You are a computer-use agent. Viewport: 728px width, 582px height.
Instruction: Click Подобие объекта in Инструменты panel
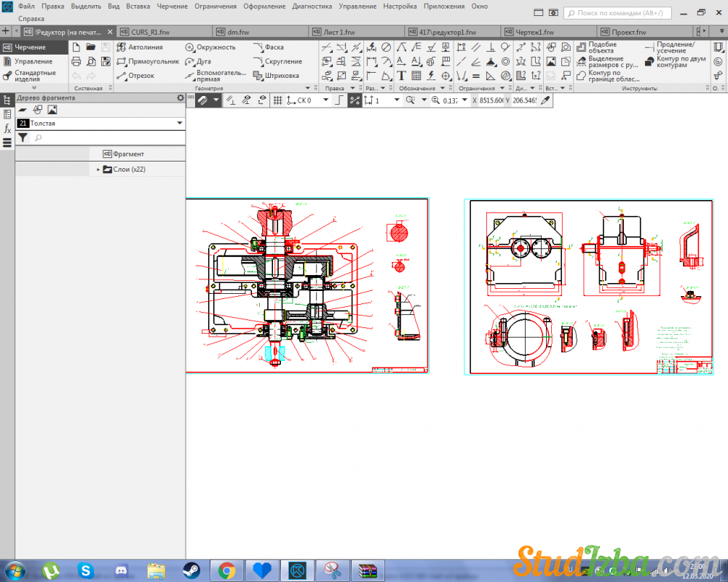[x=601, y=47]
